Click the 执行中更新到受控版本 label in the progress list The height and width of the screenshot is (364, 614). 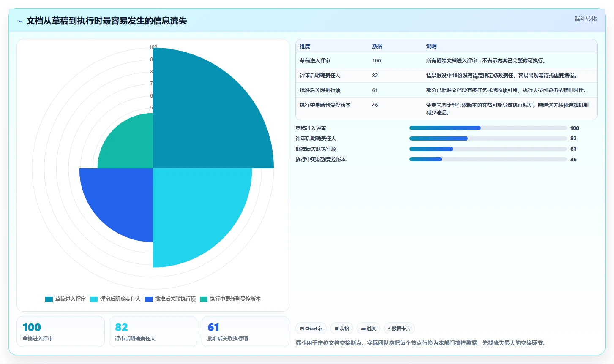click(321, 160)
